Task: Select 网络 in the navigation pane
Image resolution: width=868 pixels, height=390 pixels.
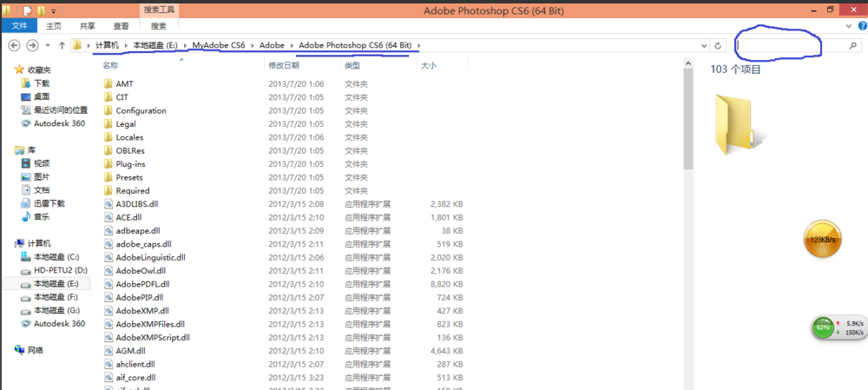Action: click(30, 350)
